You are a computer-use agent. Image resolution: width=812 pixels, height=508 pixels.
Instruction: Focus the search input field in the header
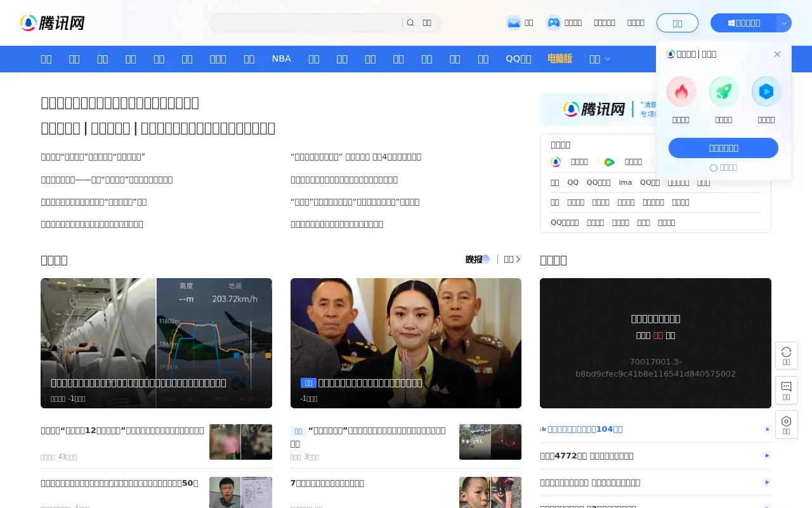[307, 23]
